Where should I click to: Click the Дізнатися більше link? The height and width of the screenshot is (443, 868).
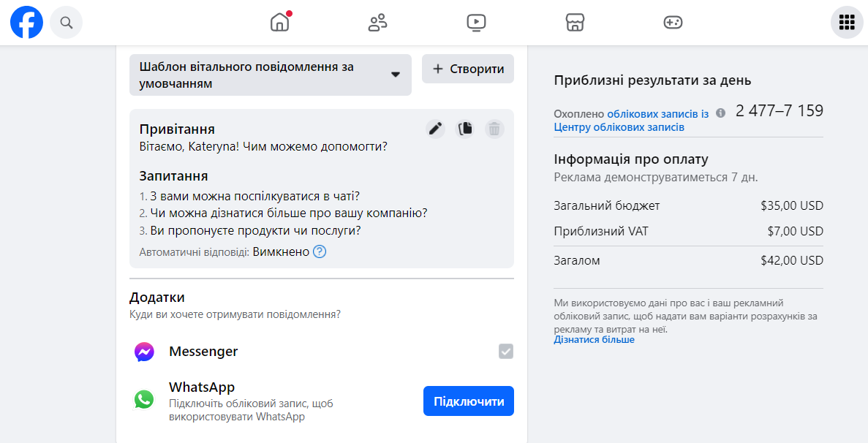595,339
